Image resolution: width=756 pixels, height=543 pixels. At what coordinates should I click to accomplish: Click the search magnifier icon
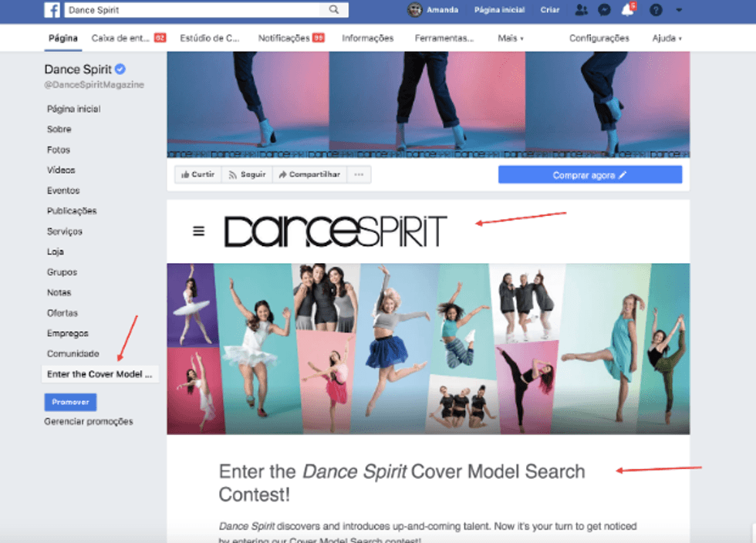[x=334, y=10]
